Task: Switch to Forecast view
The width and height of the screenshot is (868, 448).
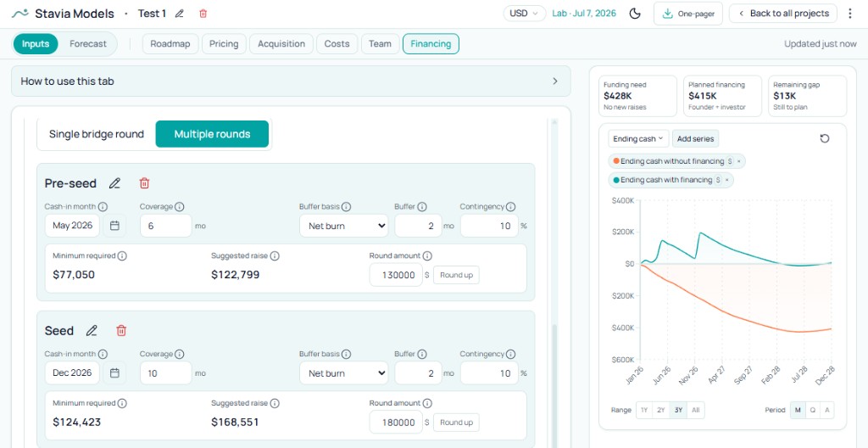Action: tap(88, 44)
